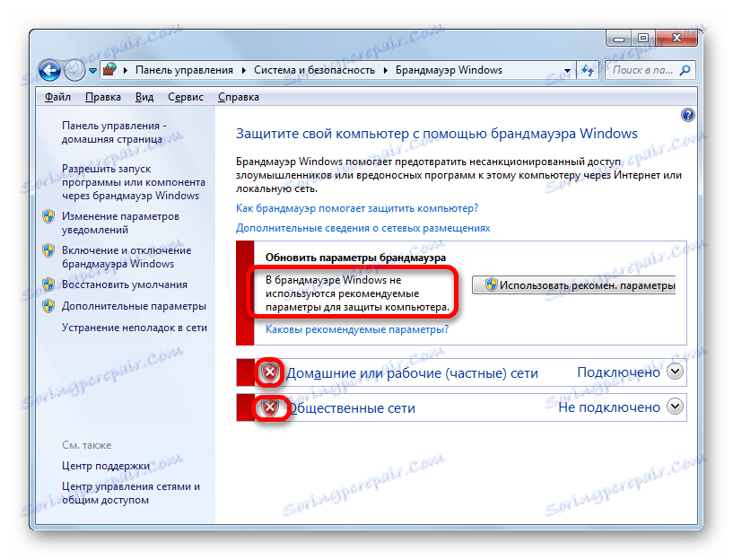This screenshot has width=733, height=560.
Task: Click the Forward navigation arrow button
Action: click(74, 70)
